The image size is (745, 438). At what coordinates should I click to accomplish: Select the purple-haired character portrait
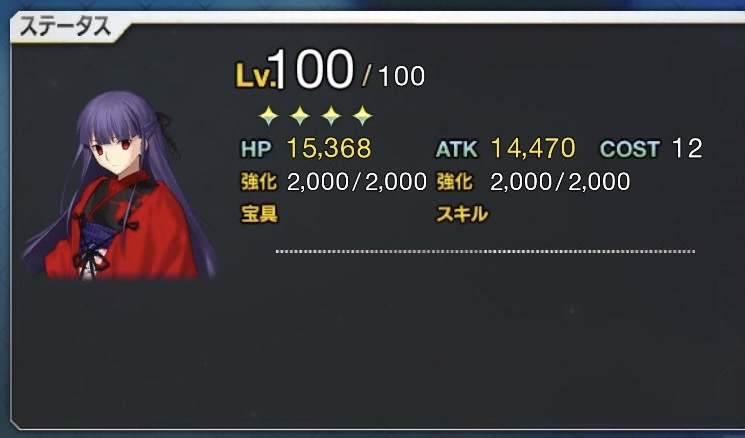[120, 184]
